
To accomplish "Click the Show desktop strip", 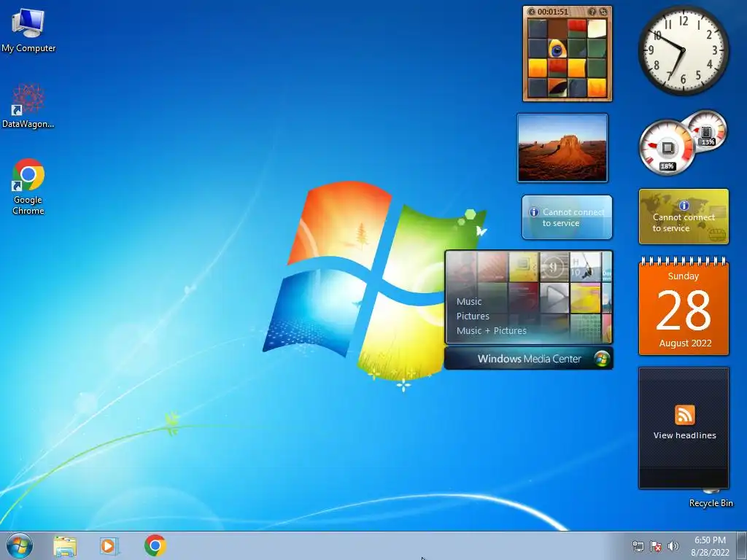I will click(742, 546).
